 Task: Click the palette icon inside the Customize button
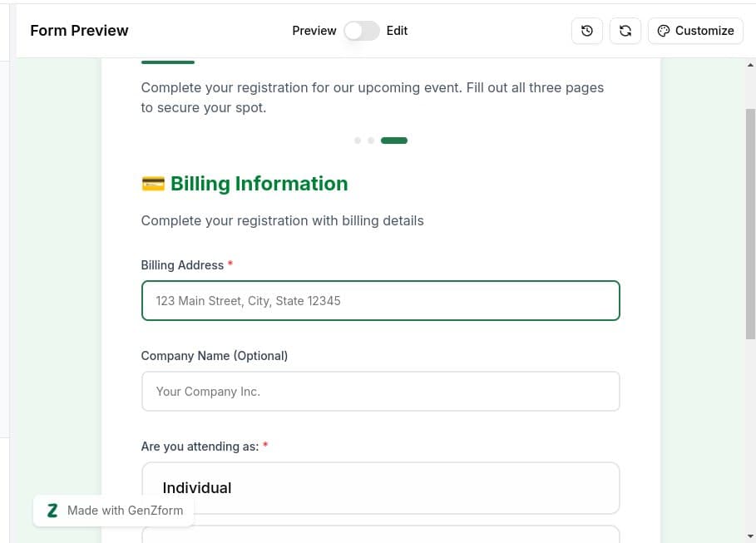[x=664, y=30]
